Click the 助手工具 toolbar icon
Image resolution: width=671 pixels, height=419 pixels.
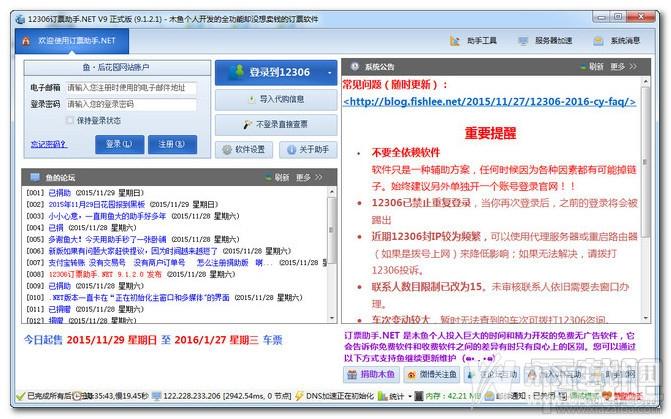454,41
